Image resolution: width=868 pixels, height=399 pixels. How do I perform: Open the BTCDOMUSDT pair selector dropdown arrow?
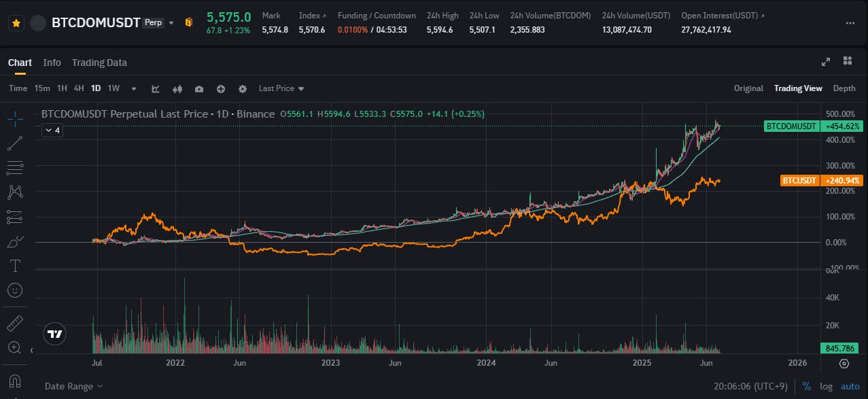[x=171, y=23]
